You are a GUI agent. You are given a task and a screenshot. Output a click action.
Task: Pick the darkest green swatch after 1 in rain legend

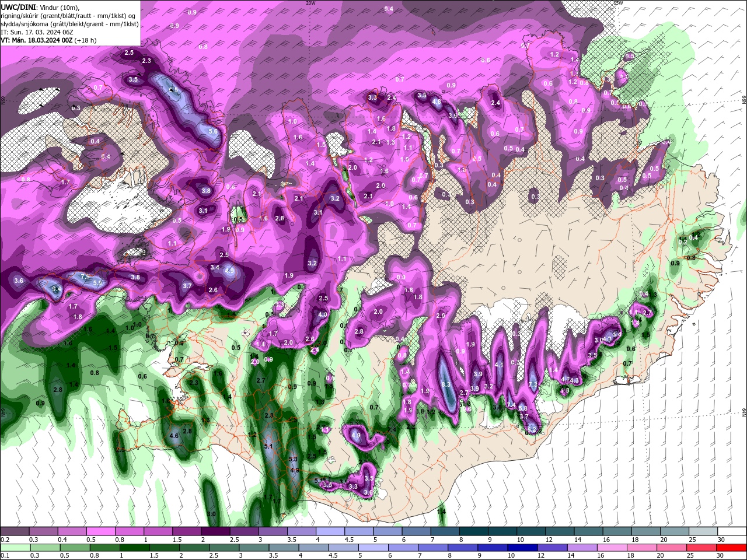click(x=136, y=548)
